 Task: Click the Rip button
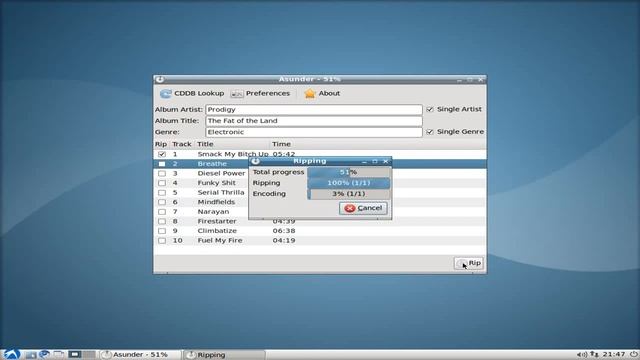[x=469, y=263]
